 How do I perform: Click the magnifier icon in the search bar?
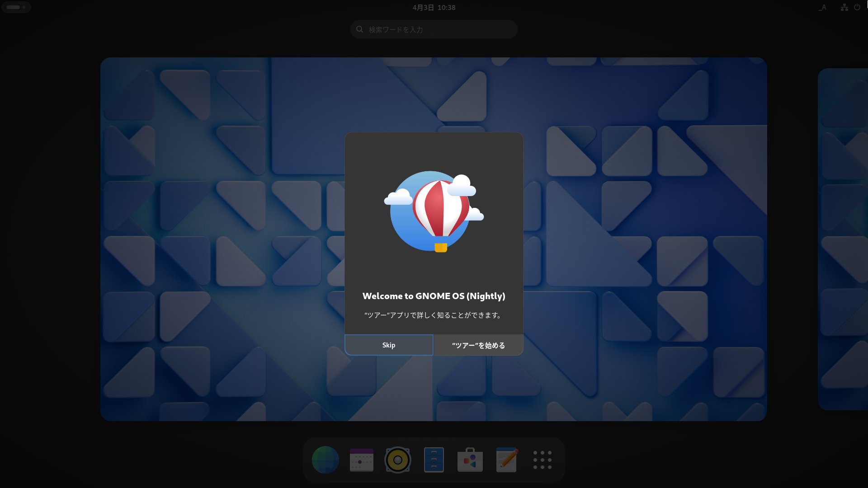(360, 29)
